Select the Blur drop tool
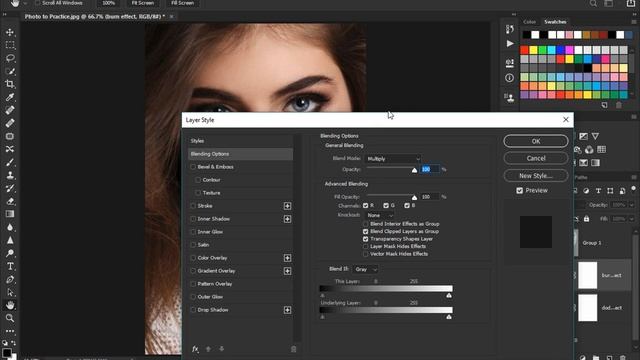 point(10,227)
